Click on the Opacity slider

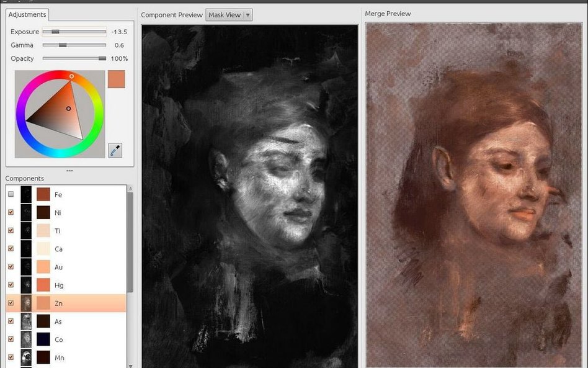point(74,58)
